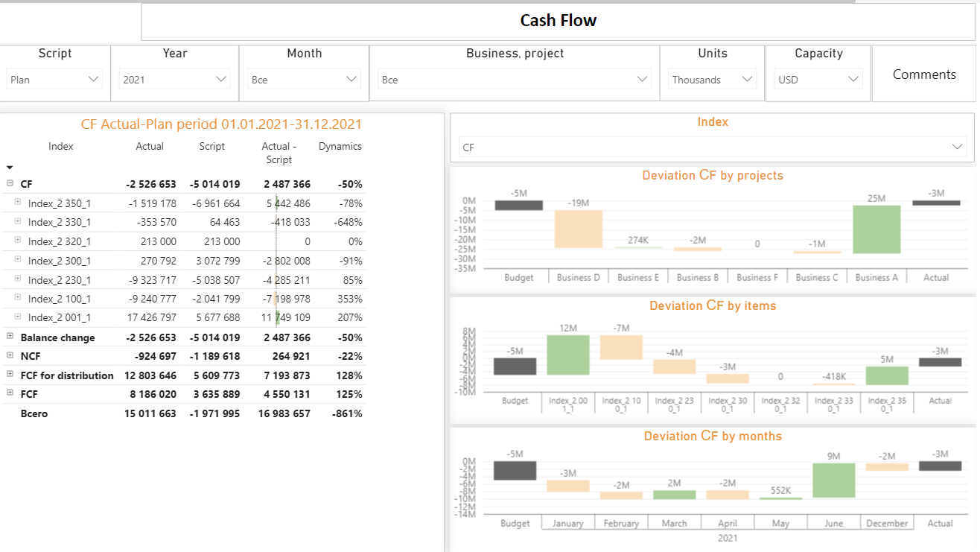
Task: Expand the Balance change row
Action: [x=10, y=337]
